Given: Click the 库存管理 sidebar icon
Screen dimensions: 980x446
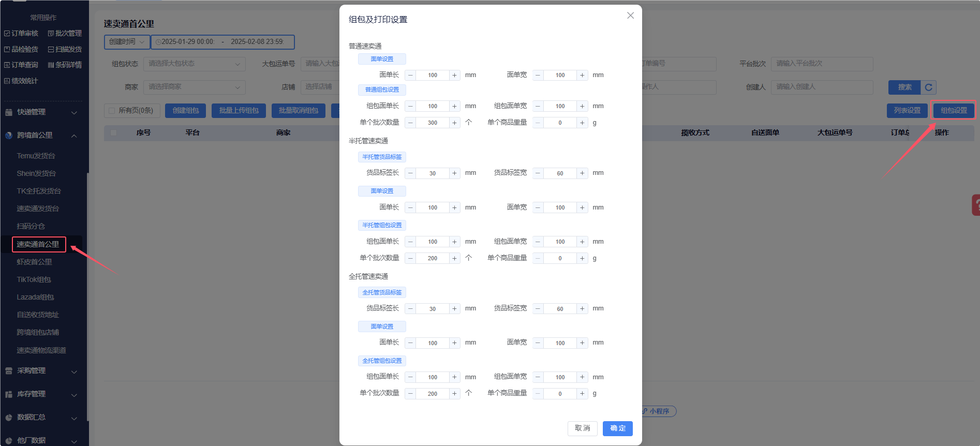Looking at the screenshot, I should click(9, 394).
